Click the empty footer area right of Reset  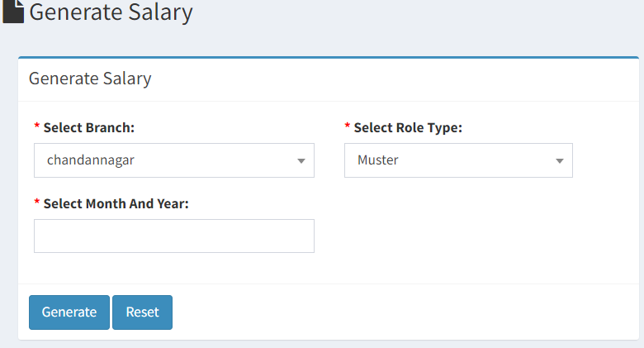405,312
